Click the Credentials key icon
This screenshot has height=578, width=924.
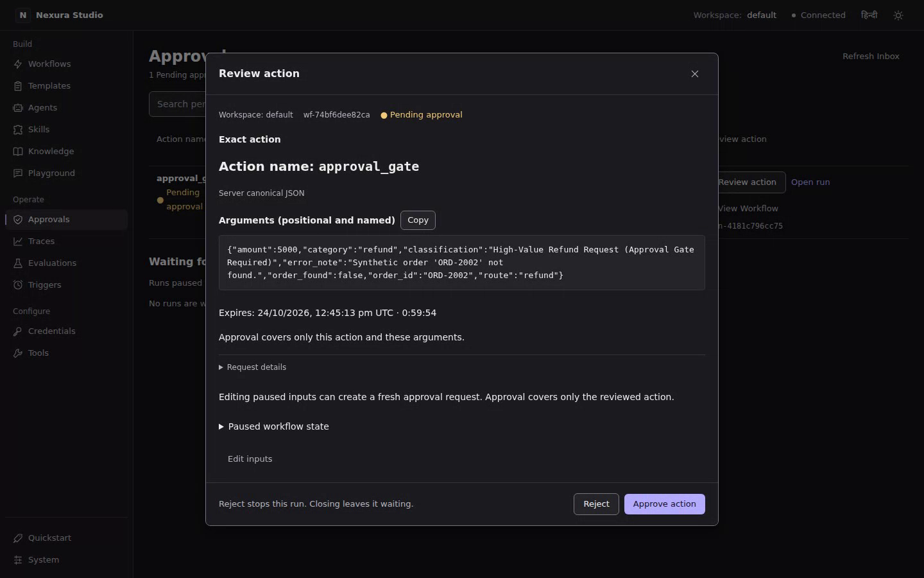(18, 331)
